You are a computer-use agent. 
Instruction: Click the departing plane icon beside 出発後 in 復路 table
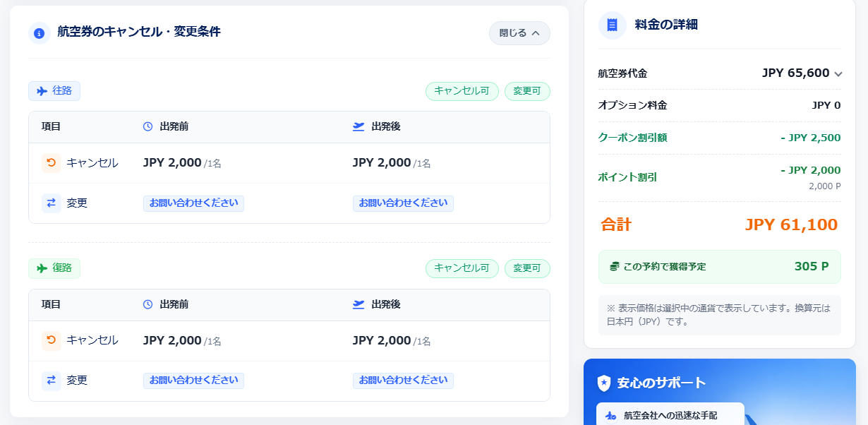click(358, 304)
